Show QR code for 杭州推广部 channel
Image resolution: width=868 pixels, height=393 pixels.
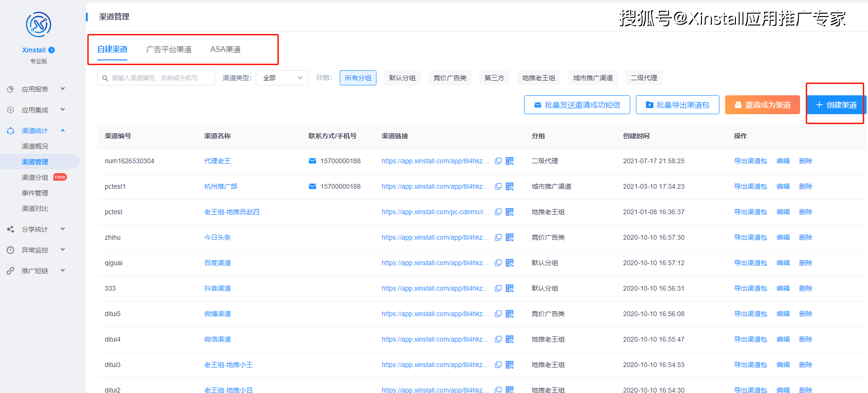coord(509,186)
